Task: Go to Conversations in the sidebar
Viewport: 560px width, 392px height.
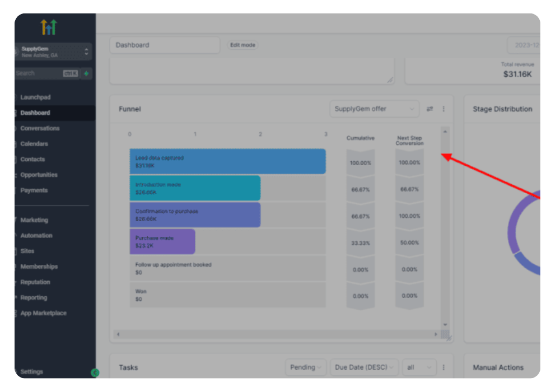Action: 40,128
